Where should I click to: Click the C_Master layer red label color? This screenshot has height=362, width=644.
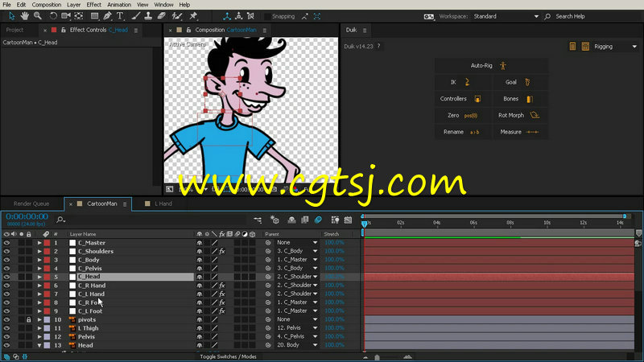[47, 243]
